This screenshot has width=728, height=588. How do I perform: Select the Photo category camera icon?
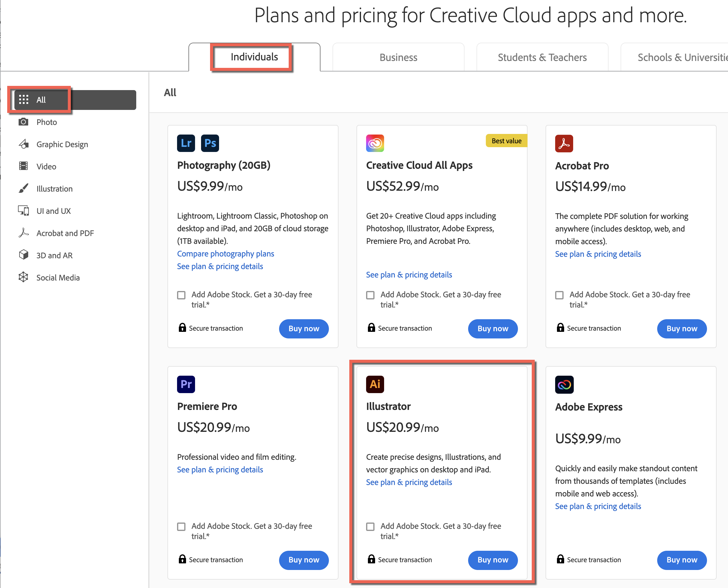24,122
